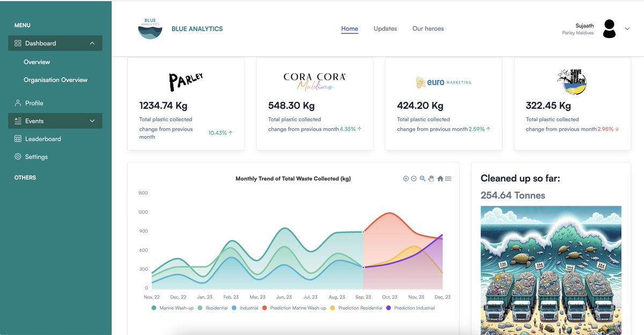644x335 pixels.
Task: Collapse the Dashboard menu chevron
Action: tap(92, 43)
